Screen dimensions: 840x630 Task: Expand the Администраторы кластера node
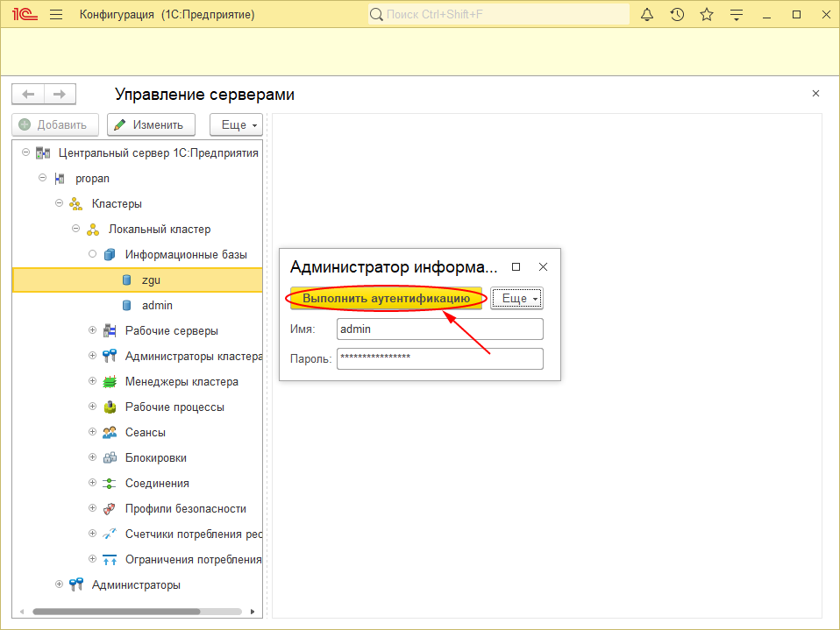tap(92, 356)
